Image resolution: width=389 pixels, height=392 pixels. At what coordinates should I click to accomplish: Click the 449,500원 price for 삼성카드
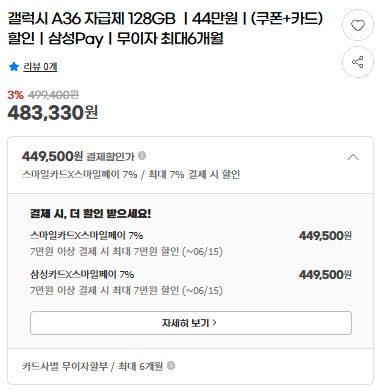pyautogui.click(x=325, y=275)
